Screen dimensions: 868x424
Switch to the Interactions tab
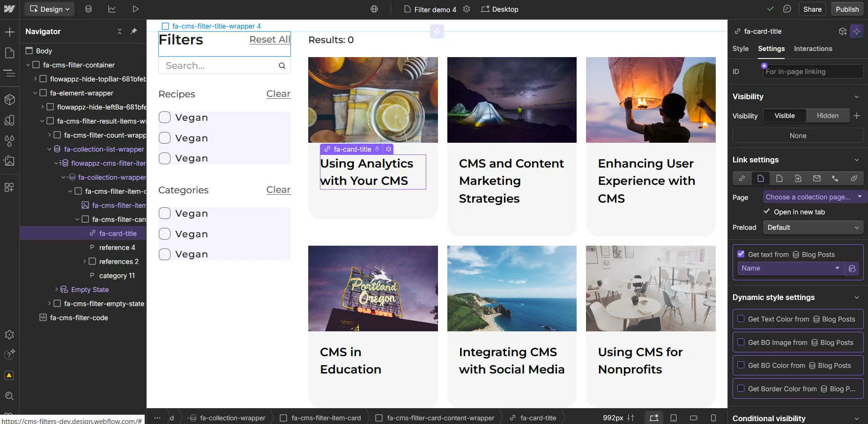pos(813,49)
